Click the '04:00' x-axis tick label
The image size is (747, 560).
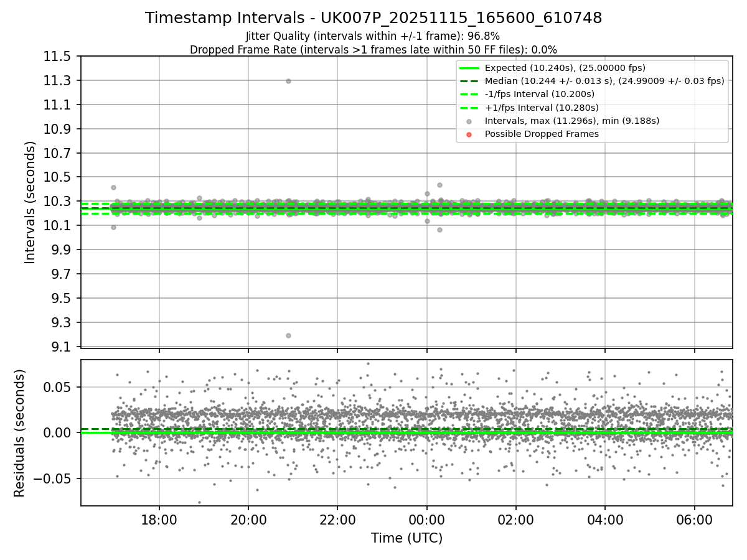pyautogui.click(x=605, y=519)
